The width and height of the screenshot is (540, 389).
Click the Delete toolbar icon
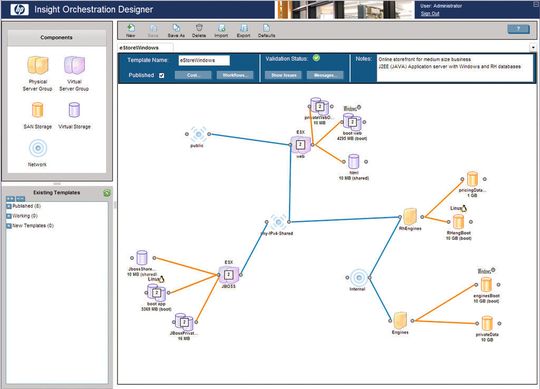(199, 28)
